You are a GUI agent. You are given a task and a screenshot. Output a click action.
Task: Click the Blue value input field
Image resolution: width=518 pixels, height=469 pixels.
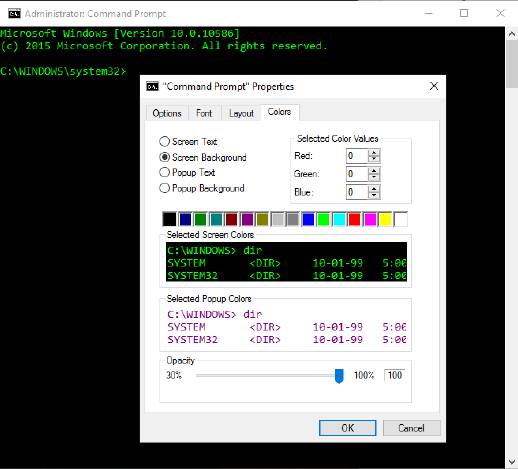[x=357, y=192]
